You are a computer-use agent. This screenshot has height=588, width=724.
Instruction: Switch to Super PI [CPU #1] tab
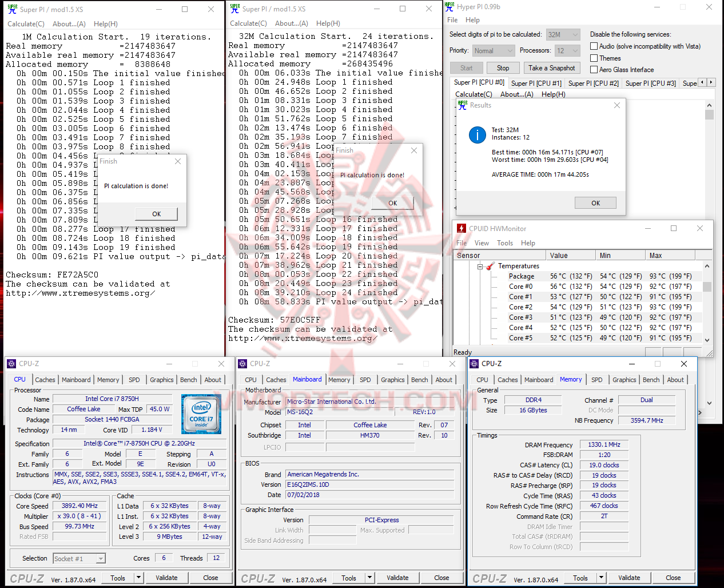pyautogui.click(x=536, y=83)
